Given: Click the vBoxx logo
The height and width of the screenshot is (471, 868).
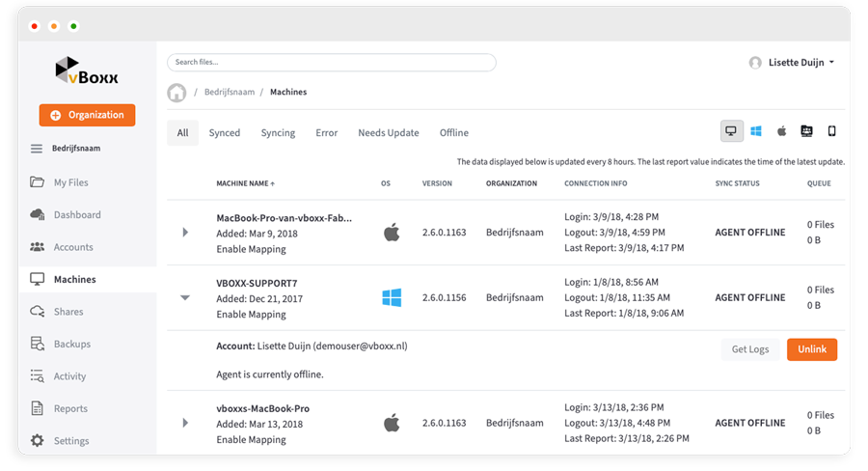Looking at the screenshot, I should (87, 72).
